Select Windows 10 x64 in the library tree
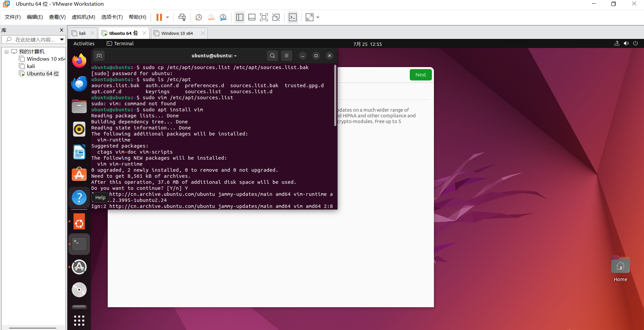The width and height of the screenshot is (644, 330). pyautogui.click(x=42, y=59)
